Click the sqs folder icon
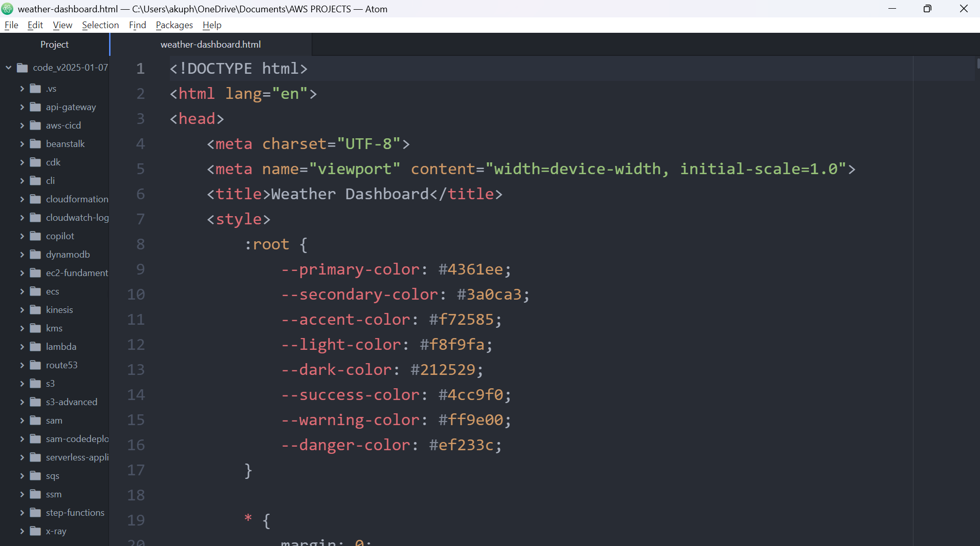This screenshot has width=980, height=546. (x=35, y=476)
